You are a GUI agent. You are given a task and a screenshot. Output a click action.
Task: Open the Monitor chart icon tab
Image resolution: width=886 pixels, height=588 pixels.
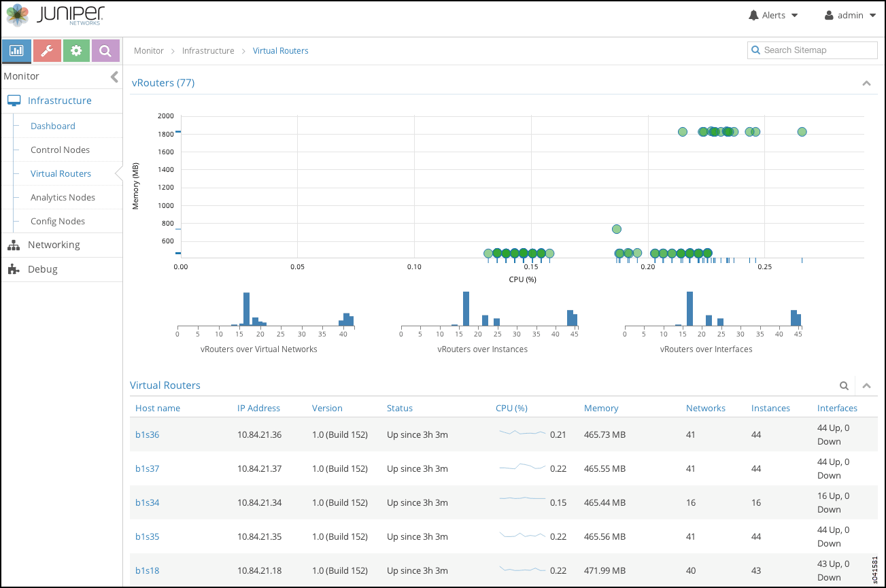pos(16,51)
